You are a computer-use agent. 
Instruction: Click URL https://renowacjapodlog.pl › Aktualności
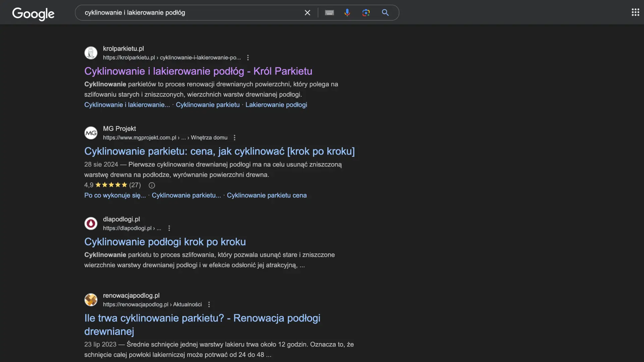click(x=152, y=304)
